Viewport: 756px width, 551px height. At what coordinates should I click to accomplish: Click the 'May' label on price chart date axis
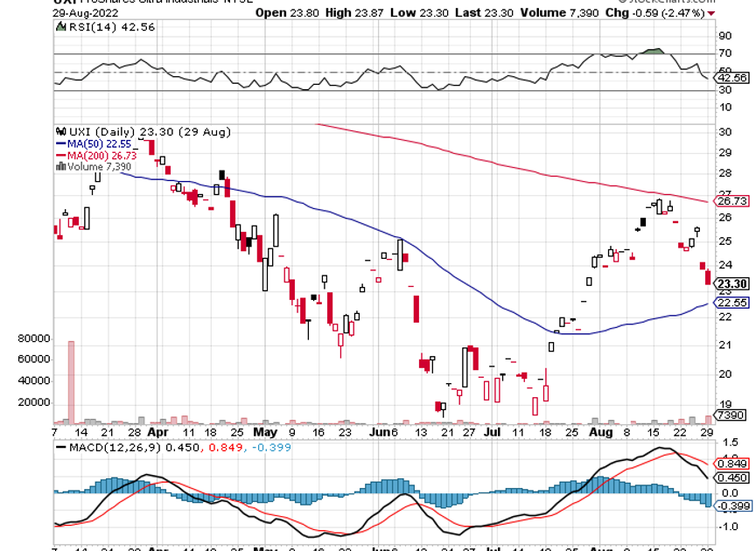coord(265,432)
